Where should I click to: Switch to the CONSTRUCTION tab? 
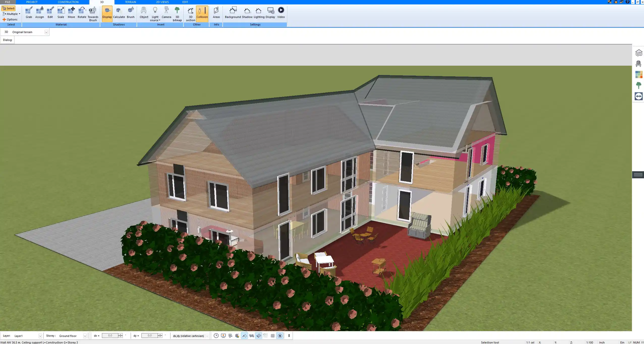coord(68,2)
